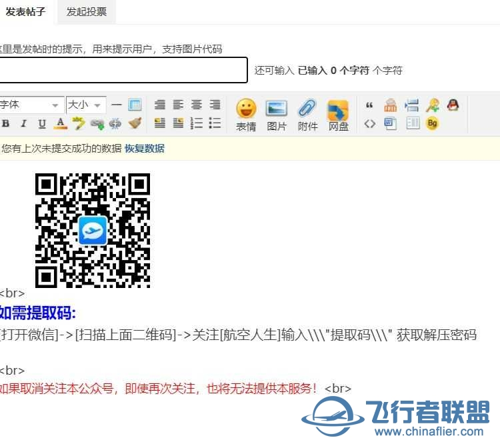Insert a code block with <> icon
This screenshot has width=500, height=448.
tap(369, 123)
